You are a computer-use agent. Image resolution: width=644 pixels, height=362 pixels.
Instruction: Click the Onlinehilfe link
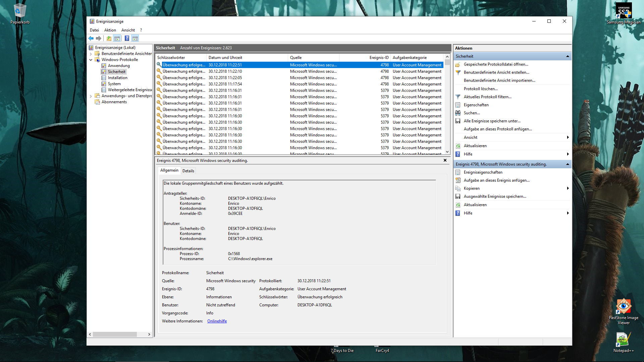(x=217, y=321)
